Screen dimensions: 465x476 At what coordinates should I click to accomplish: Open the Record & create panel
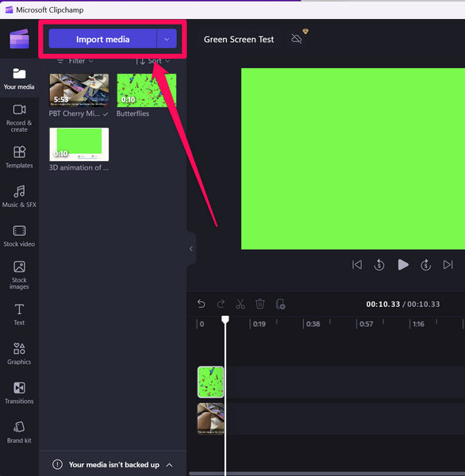click(x=19, y=117)
